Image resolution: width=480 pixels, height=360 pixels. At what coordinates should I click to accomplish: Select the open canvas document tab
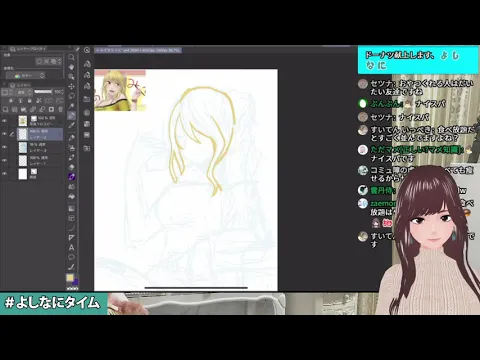[138, 50]
